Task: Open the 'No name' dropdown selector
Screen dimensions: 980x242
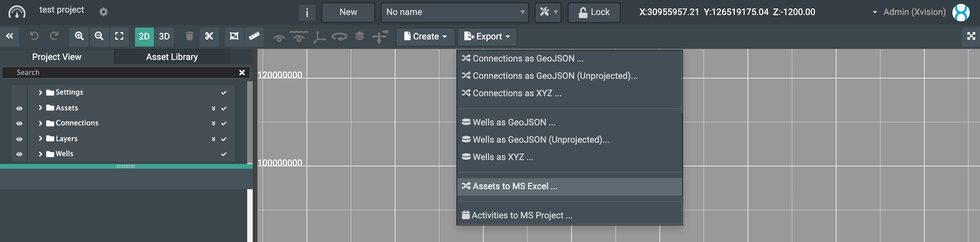Action: (454, 12)
